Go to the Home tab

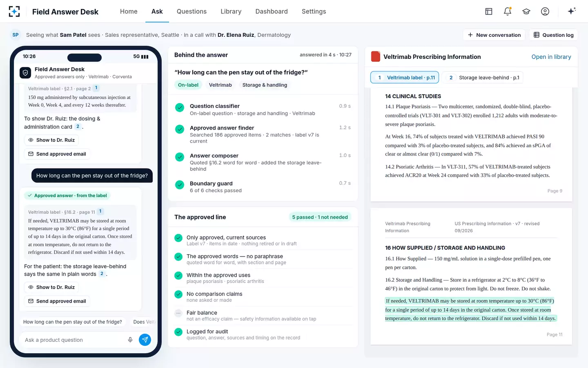click(129, 11)
